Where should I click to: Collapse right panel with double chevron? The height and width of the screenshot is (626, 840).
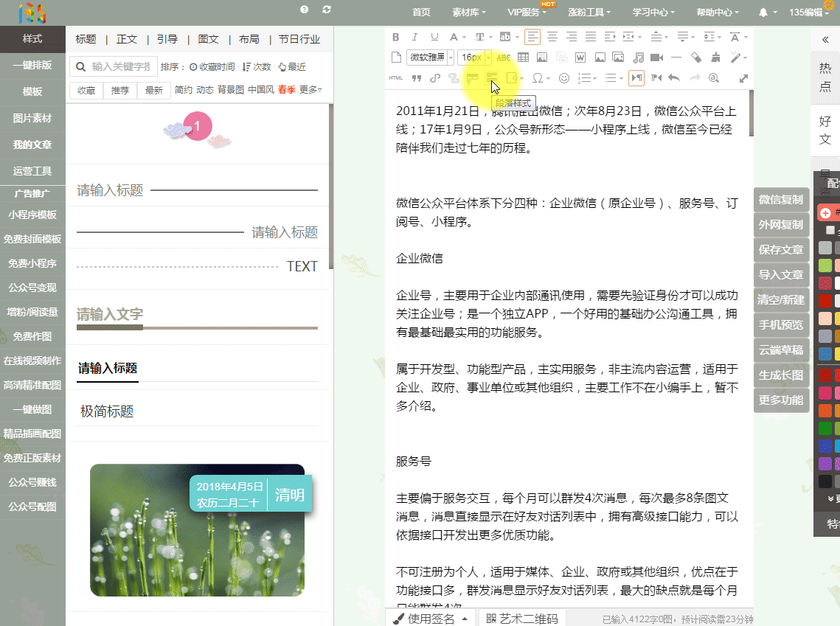825,40
